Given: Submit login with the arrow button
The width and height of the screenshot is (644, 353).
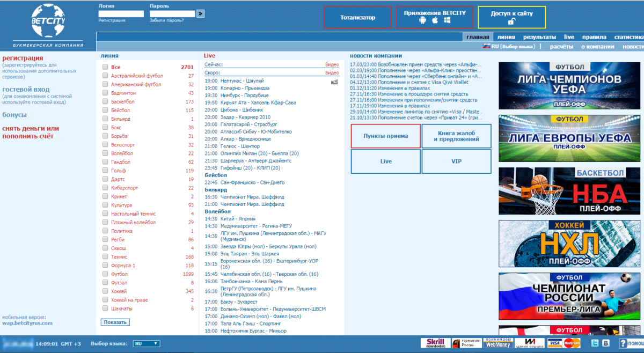Looking at the screenshot, I should tap(201, 13).
